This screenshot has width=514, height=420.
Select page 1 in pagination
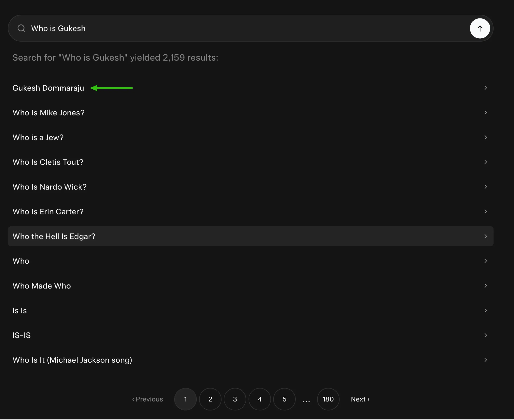pos(185,399)
